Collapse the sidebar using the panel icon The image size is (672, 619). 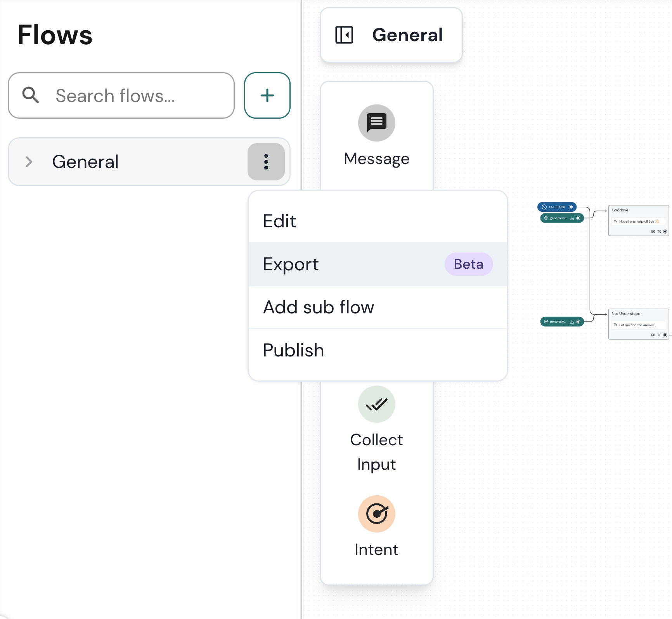click(x=344, y=35)
